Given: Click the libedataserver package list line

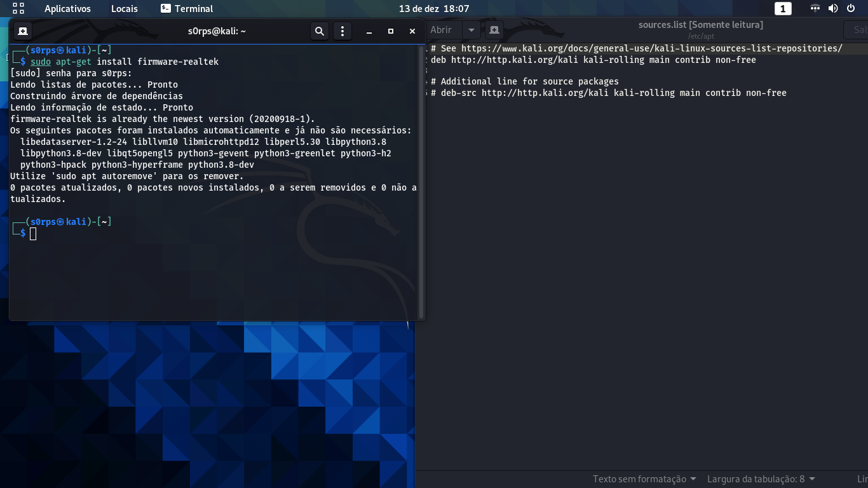Looking at the screenshot, I should point(203,142).
